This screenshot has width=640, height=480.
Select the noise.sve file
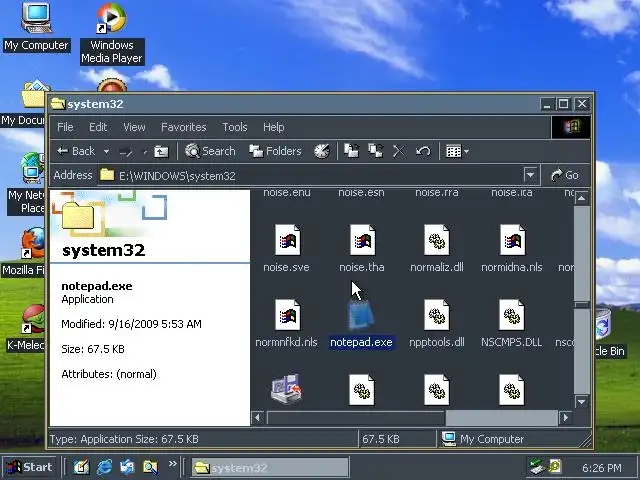pos(287,249)
